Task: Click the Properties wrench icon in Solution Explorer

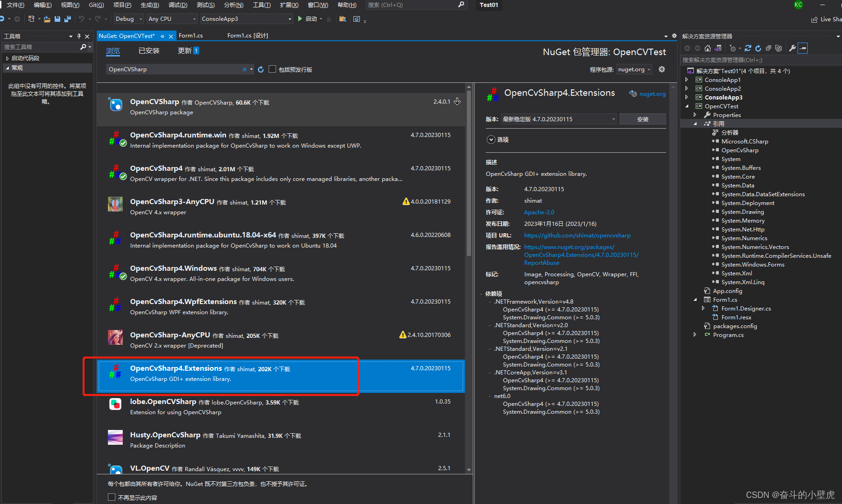Action: tap(792, 48)
